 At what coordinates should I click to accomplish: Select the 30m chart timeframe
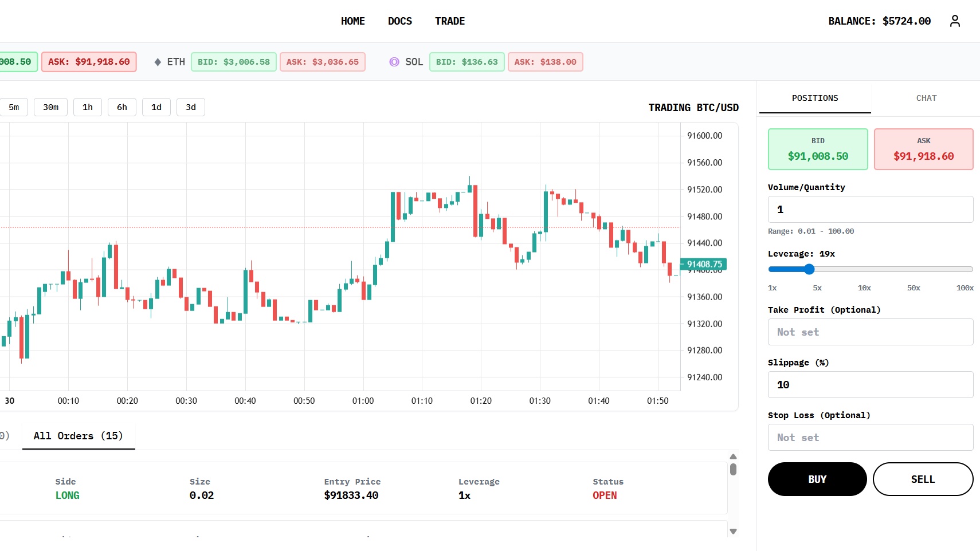pos(50,107)
